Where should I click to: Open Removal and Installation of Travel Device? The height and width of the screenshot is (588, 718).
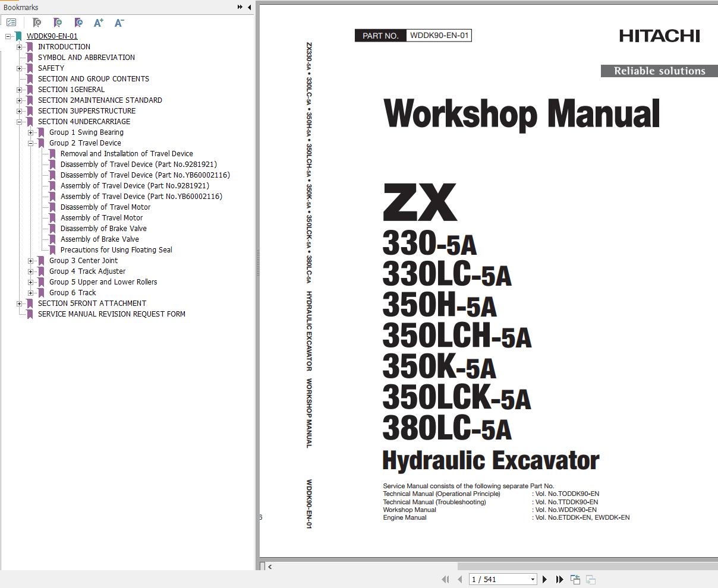127,154
